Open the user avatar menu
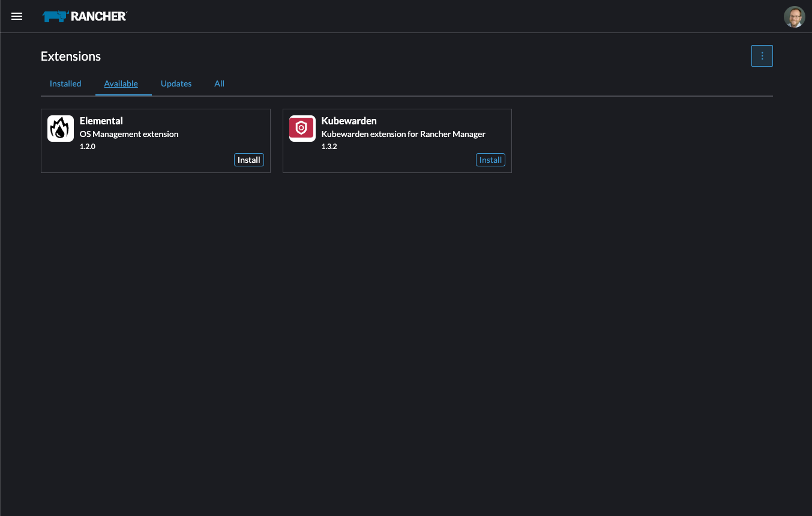 point(794,17)
